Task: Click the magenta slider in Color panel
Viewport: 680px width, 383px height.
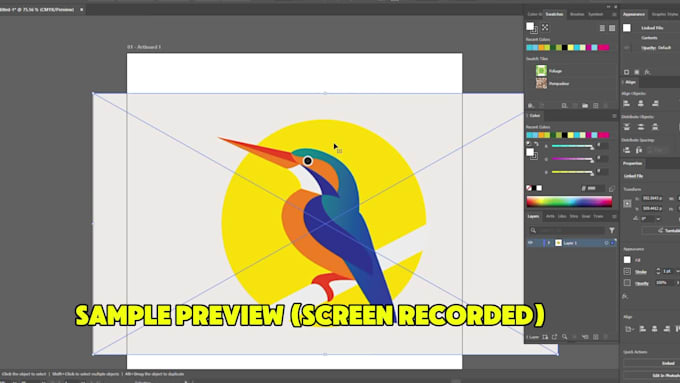Action: point(572,159)
